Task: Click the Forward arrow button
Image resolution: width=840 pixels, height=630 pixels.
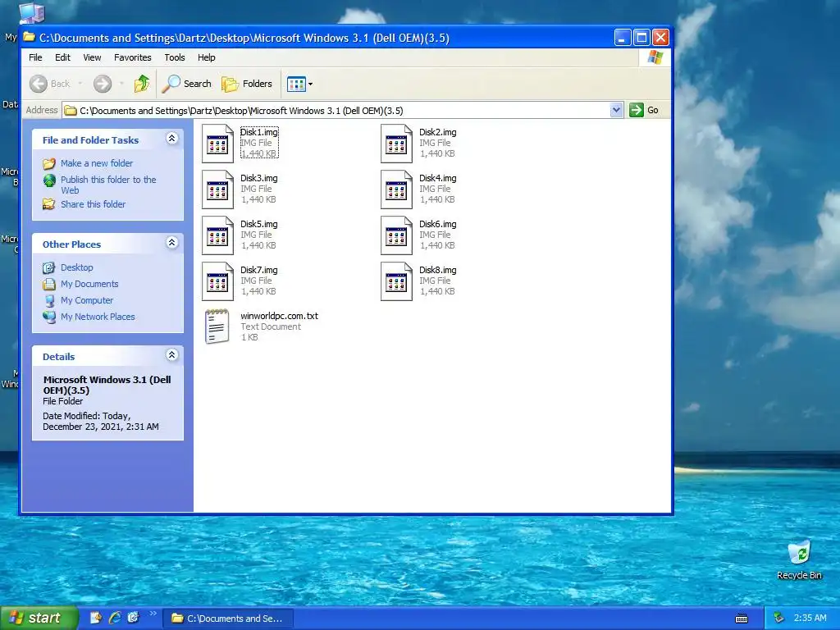Action: pos(103,84)
